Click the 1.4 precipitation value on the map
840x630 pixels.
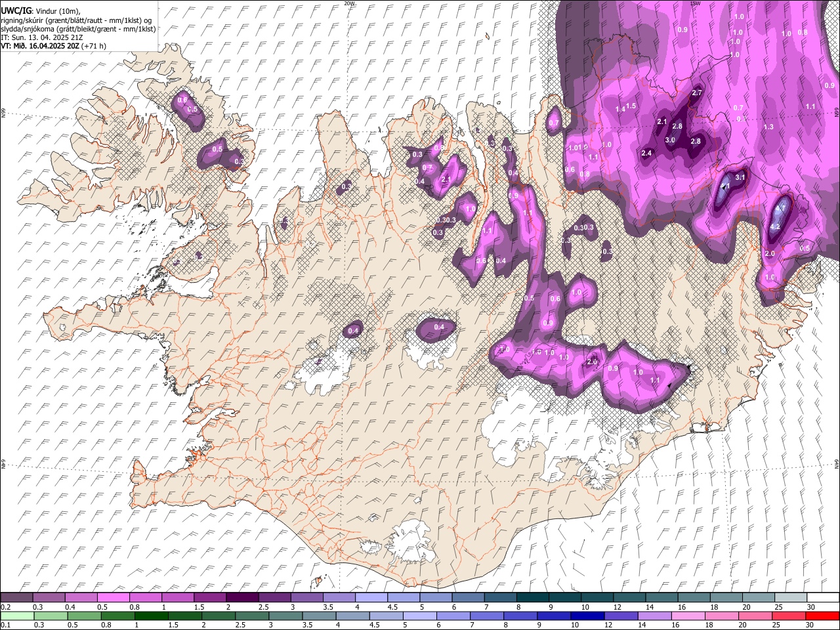(x=620, y=110)
